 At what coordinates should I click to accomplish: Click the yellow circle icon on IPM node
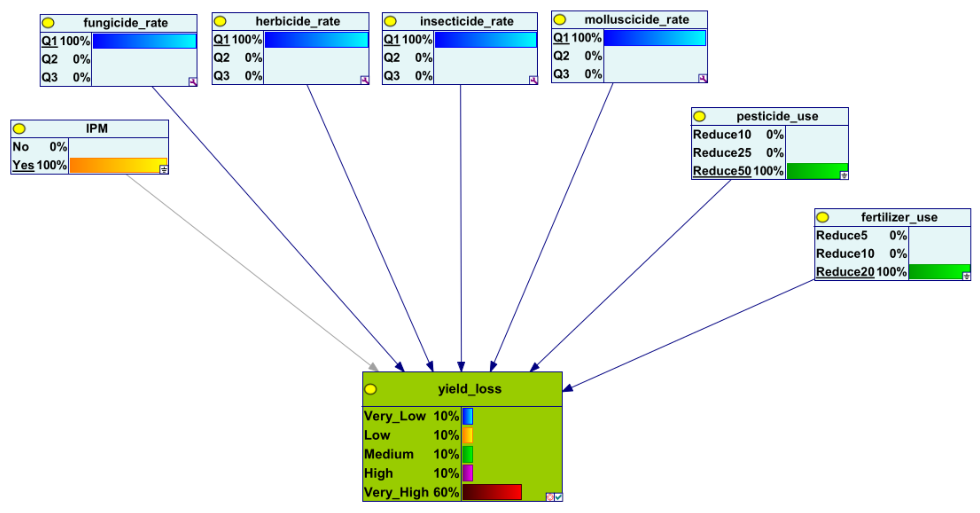coord(19,129)
